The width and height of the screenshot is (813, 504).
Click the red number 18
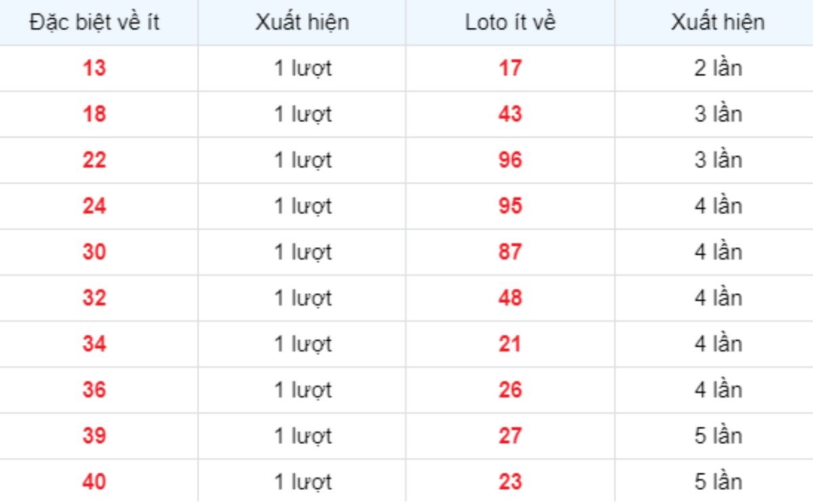tap(94, 114)
